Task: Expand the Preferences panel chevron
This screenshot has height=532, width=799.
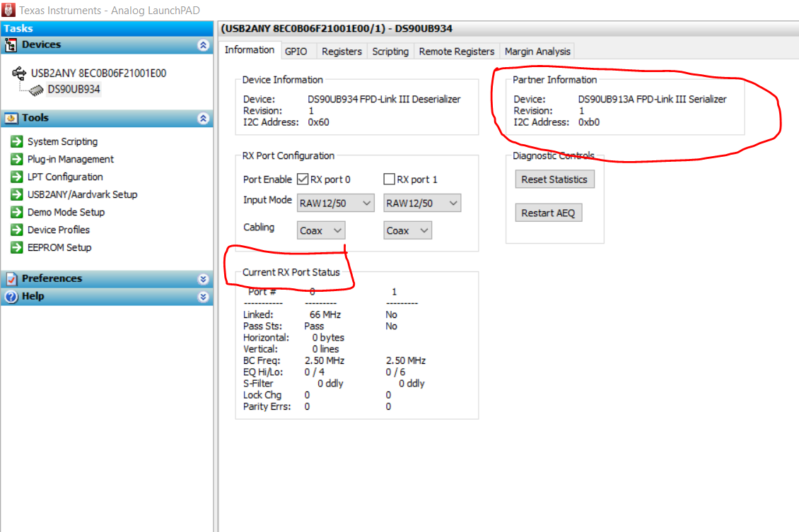Action: point(204,279)
